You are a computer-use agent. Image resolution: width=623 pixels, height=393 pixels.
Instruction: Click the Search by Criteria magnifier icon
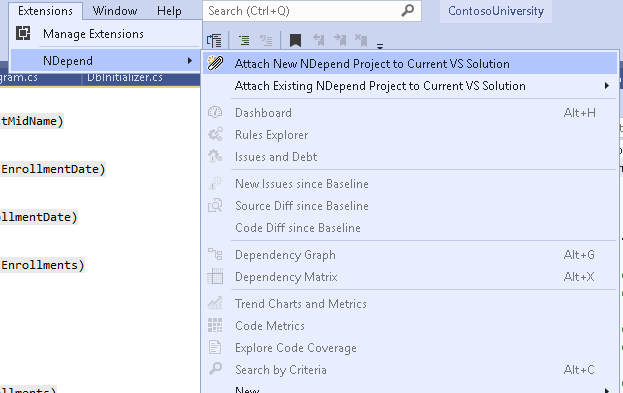coord(215,369)
